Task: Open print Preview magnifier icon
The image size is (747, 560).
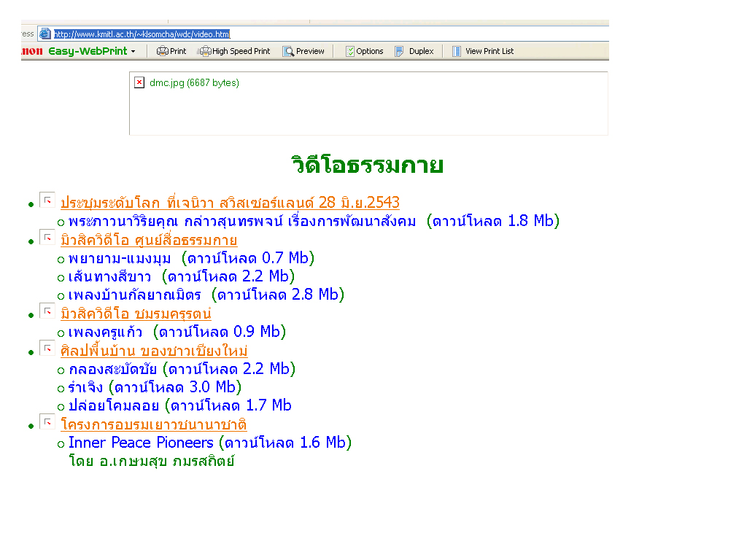Action: click(x=288, y=51)
